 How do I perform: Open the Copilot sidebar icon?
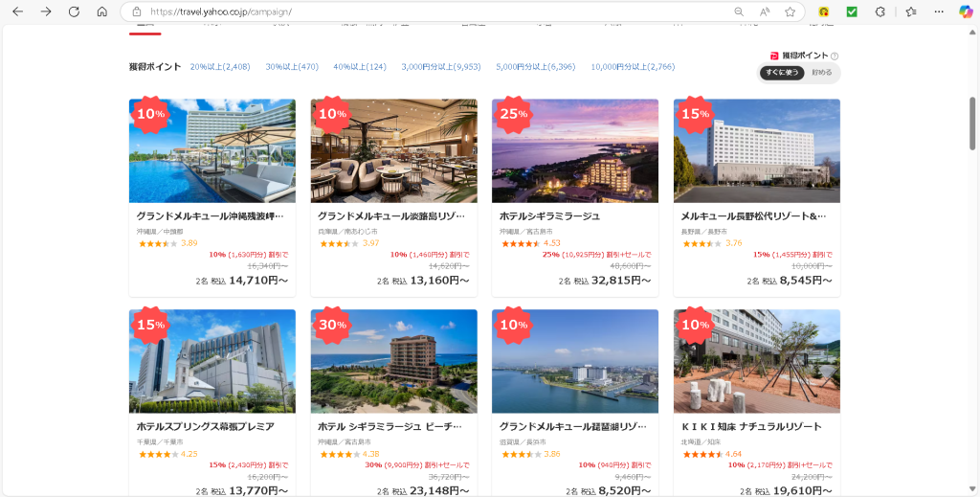click(x=966, y=11)
